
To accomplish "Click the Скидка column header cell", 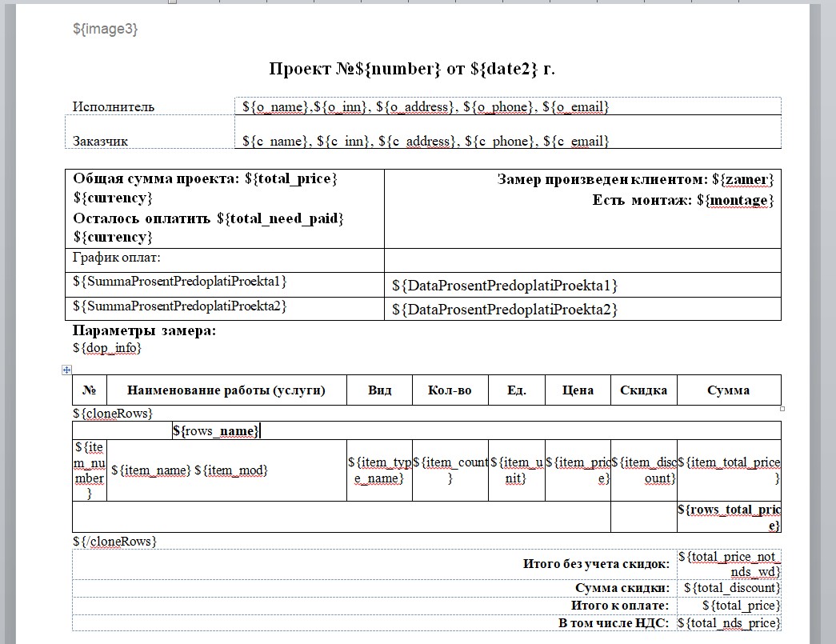I will coord(643,390).
